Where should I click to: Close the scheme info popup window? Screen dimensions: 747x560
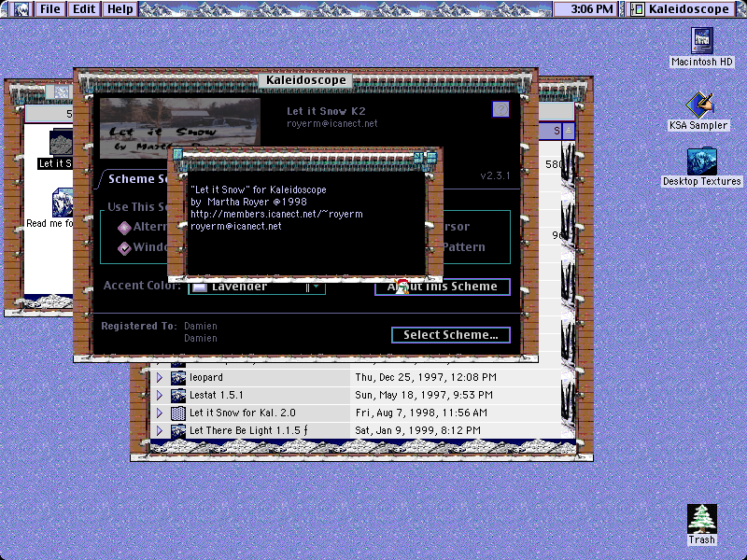(x=177, y=154)
